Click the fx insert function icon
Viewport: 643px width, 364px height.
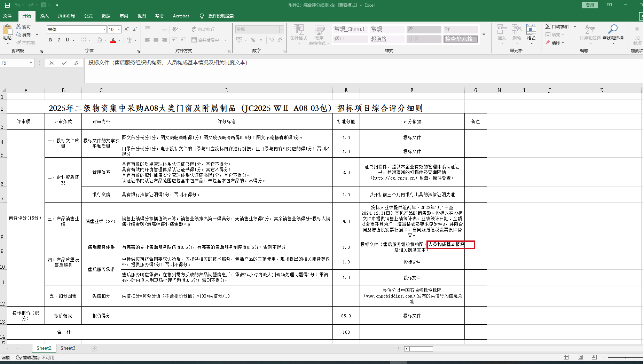tap(77, 63)
